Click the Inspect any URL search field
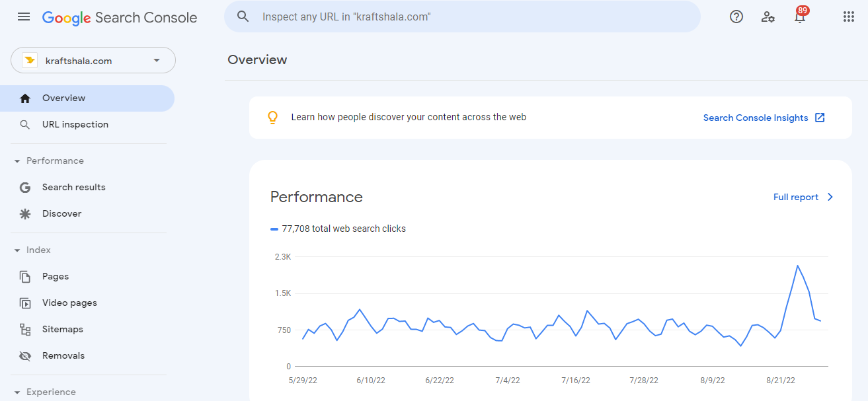 click(x=462, y=17)
